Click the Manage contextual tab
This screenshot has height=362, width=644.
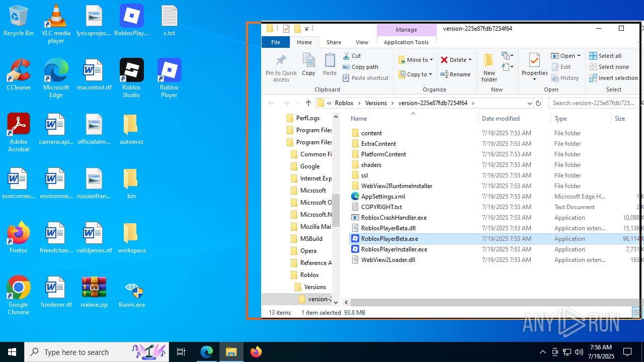point(407,30)
